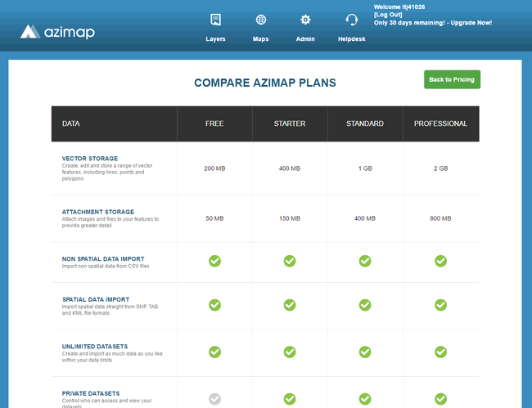This screenshot has height=408, width=532.
Task: Click Professional plan Spatial Data Import checkmark
Action: point(440,304)
